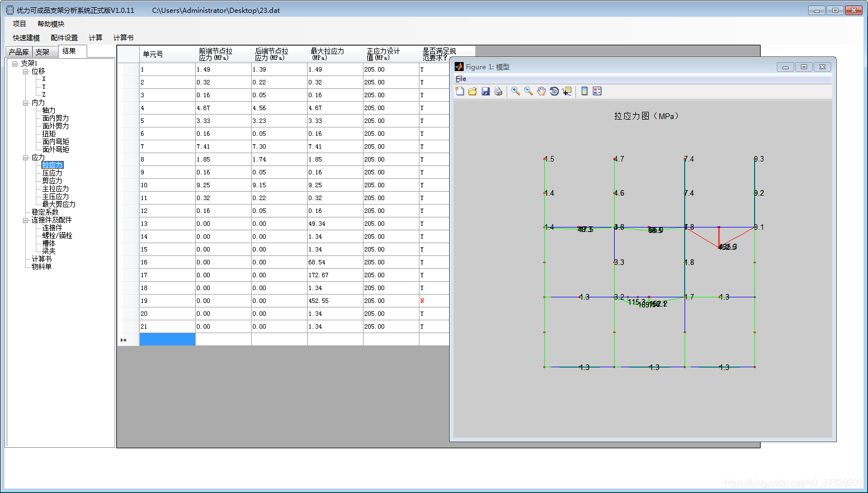Select 主拉应力 in the tree
Image resolution: width=868 pixels, height=493 pixels.
[56, 189]
